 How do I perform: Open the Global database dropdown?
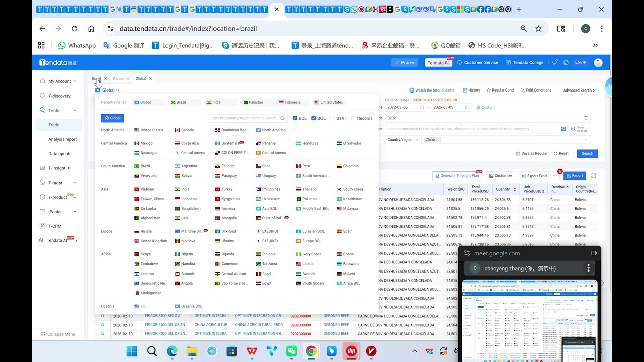pyautogui.click(x=107, y=90)
